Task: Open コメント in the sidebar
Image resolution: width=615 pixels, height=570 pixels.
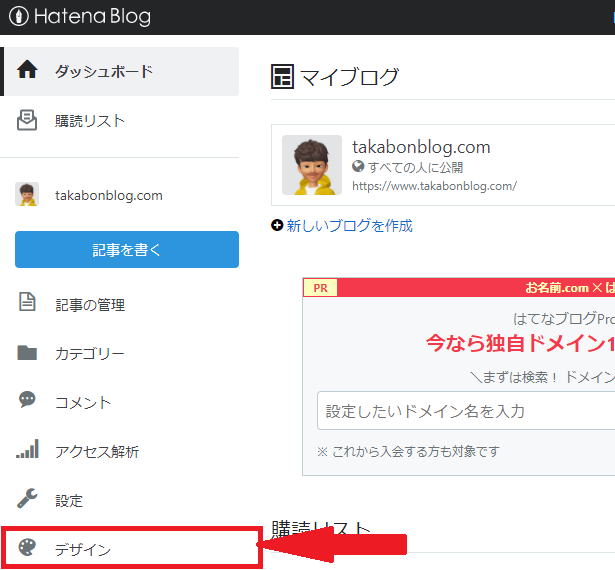Action: click(x=83, y=403)
